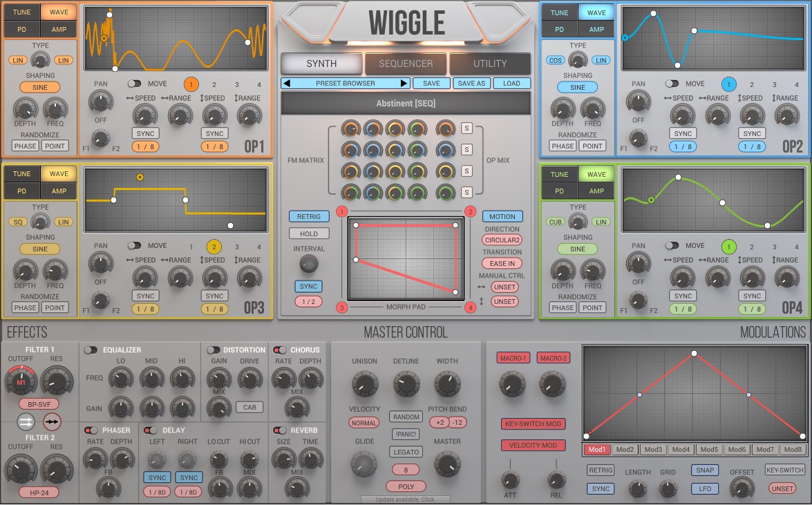
Task: Open OP3 type SQ selector
Action: pos(17,222)
